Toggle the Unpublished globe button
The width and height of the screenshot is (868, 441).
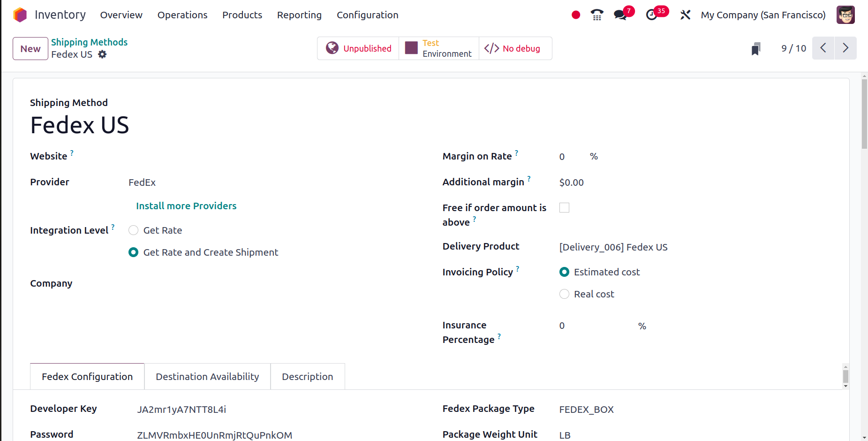pyautogui.click(x=358, y=48)
